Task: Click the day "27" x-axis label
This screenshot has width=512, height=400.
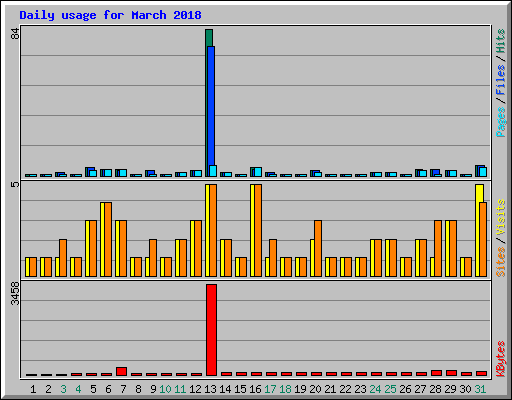Action: [420, 389]
